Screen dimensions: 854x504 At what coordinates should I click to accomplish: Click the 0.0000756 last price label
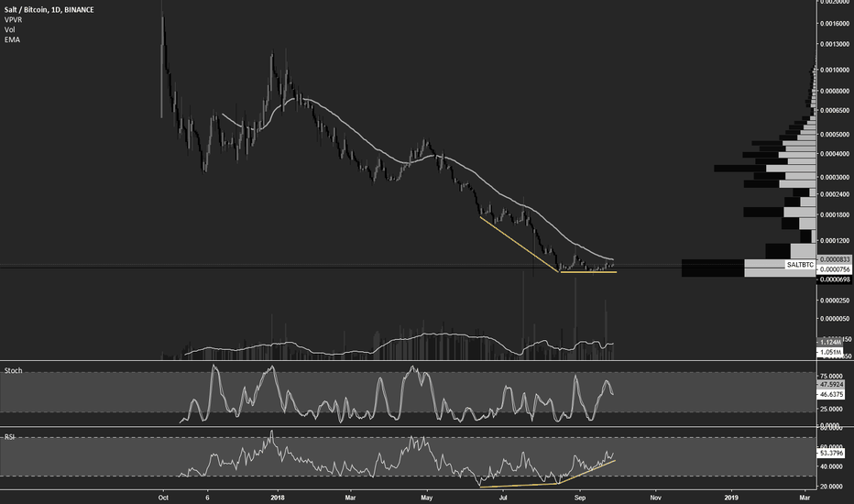[x=835, y=269]
